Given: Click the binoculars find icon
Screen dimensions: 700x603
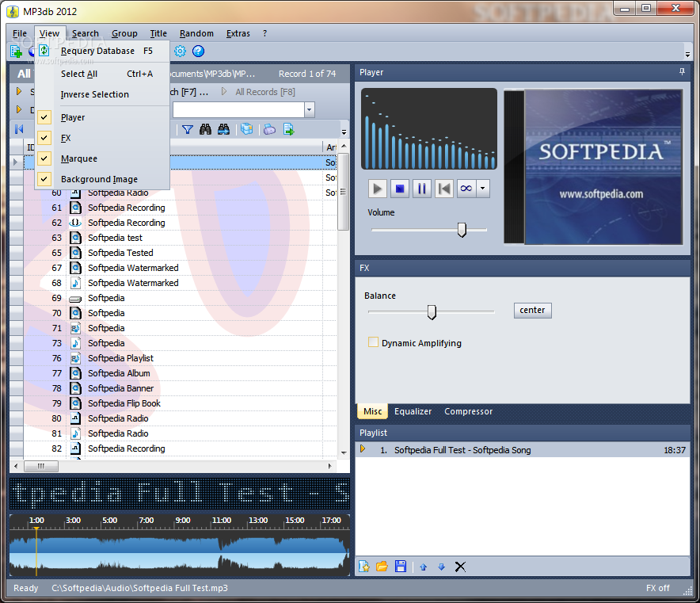Looking at the screenshot, I should (x=205, y=129).
